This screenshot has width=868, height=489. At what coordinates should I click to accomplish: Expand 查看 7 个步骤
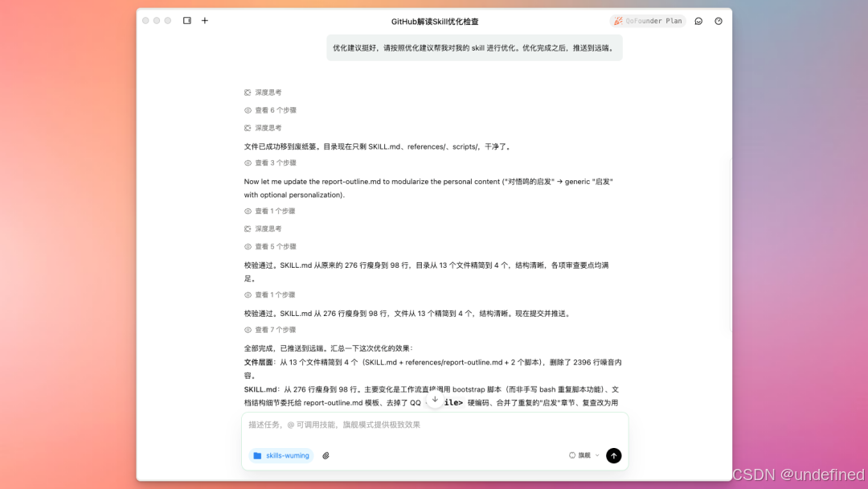pyautogui.click(x=270, y=330)
